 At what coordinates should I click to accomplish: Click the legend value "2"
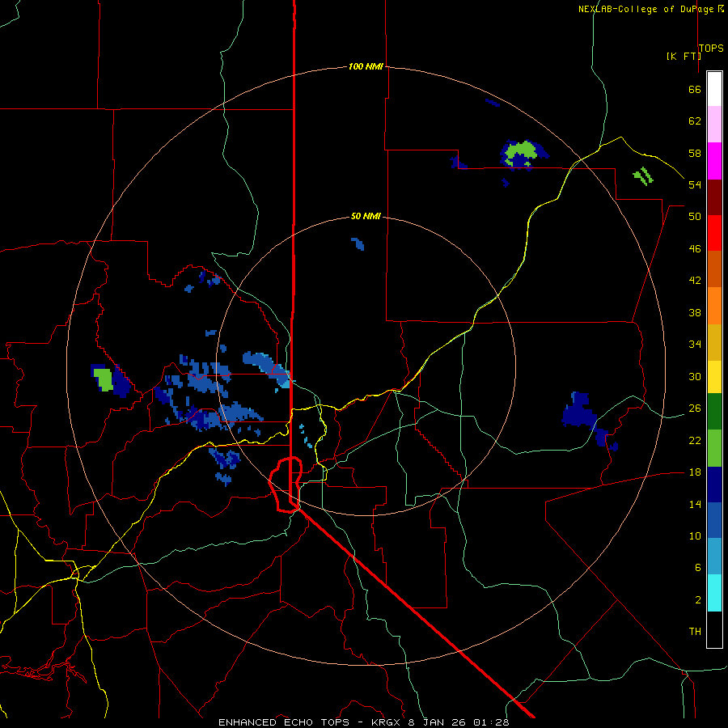[x=698, y=599]
